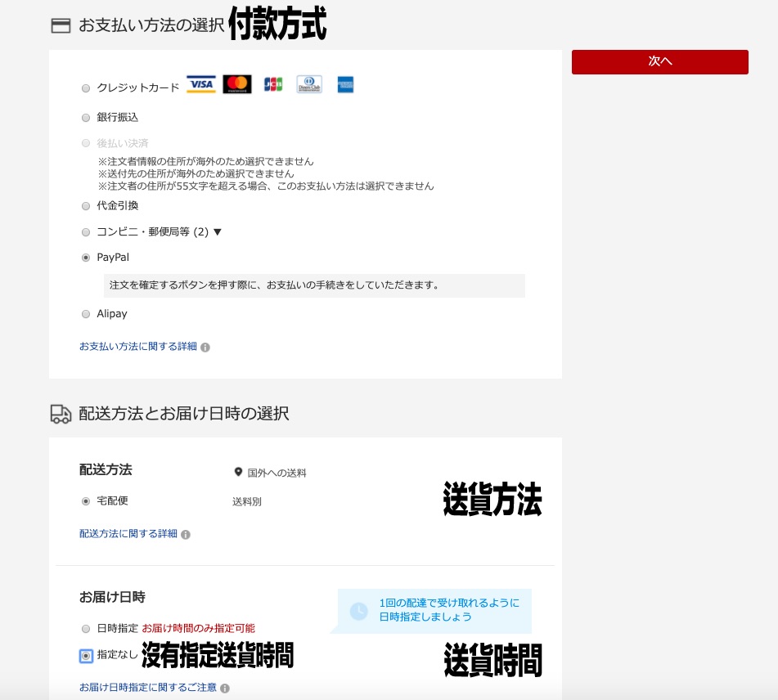Click the 配送方法とお届け日時の選択 heading

(183, 413)
